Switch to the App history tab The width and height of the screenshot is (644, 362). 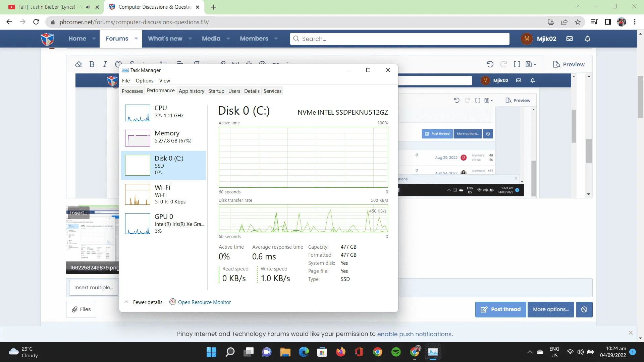coord(192,91)
